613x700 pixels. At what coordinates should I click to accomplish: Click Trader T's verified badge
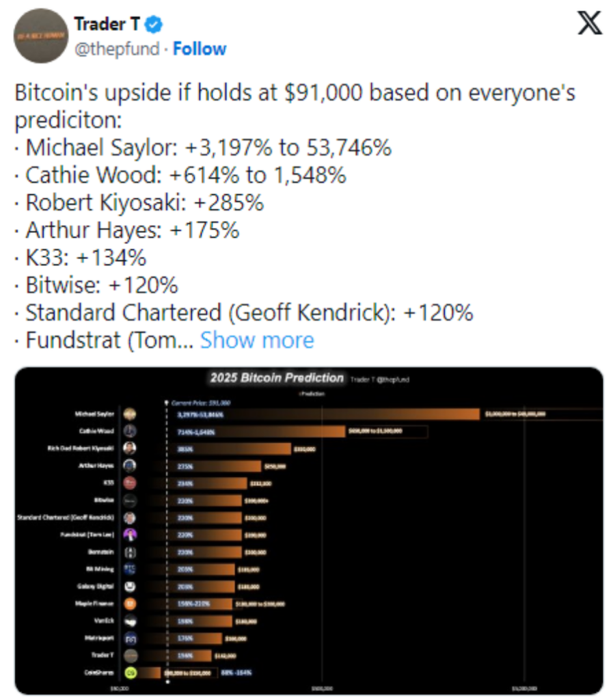[154, 25]
